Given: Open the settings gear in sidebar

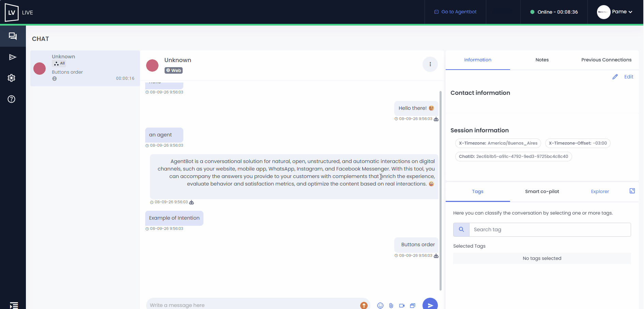Looking at the screenshot, I should tap(12, 78).
